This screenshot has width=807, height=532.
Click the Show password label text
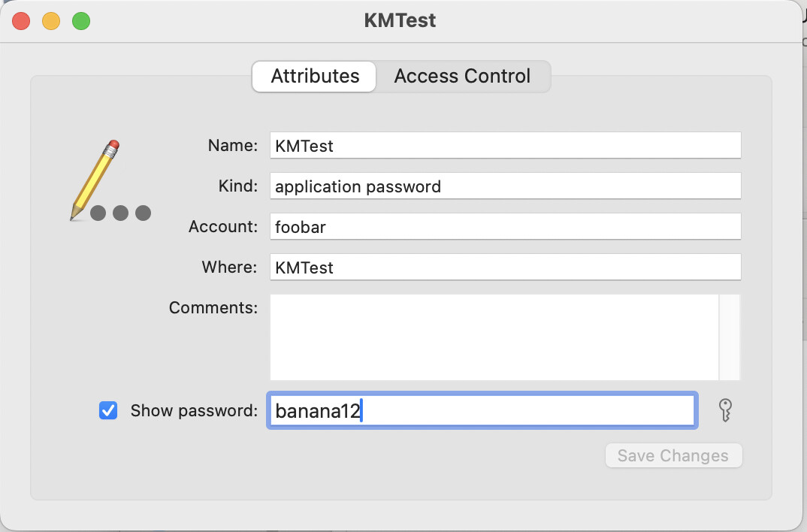(x=194, y=411)
